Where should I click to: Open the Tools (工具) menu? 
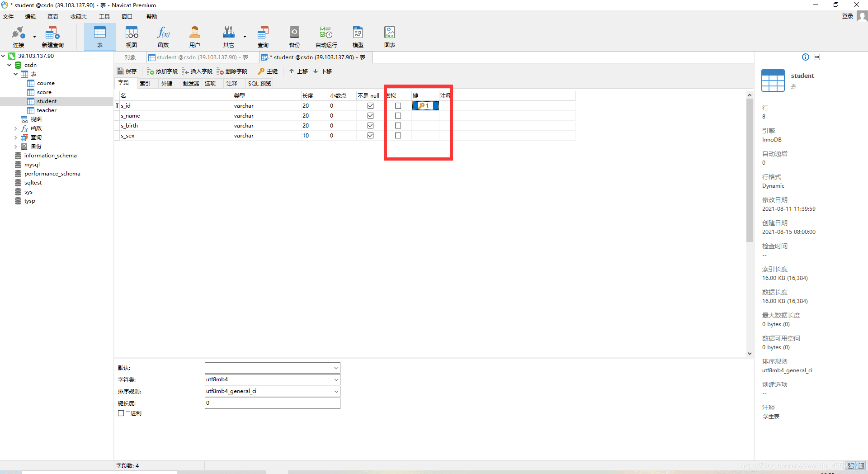(104, 17)
